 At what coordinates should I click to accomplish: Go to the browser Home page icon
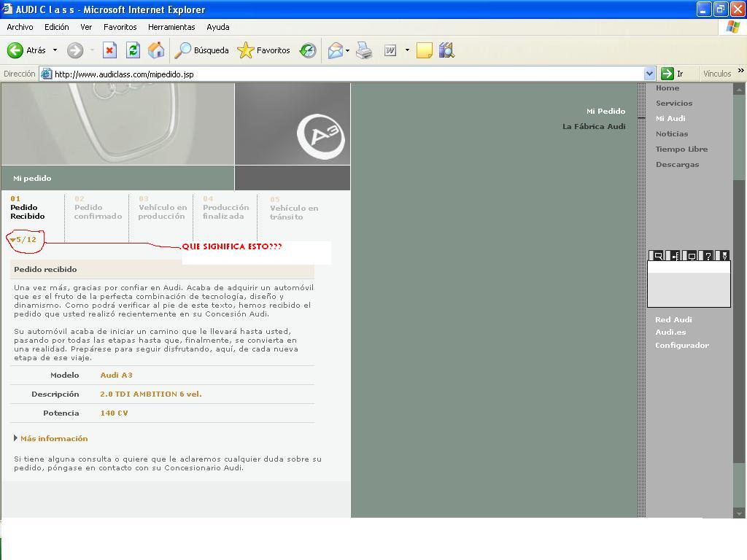point(156,50)
